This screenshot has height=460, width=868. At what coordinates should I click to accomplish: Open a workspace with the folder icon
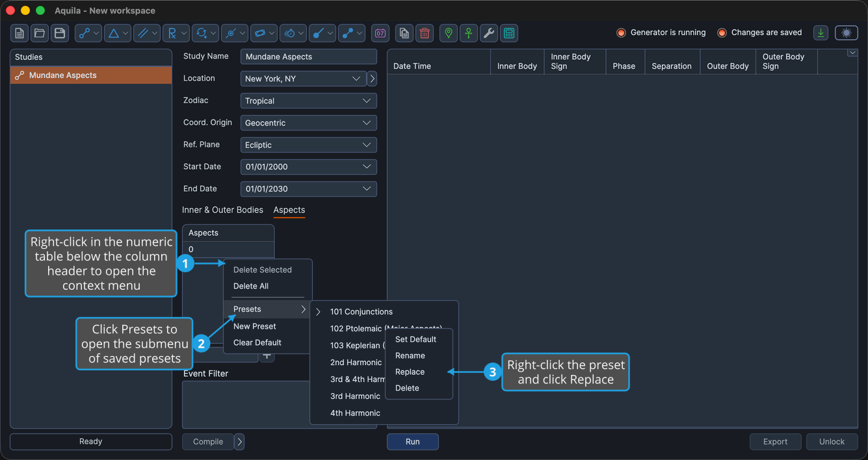(x=40, y=33)
